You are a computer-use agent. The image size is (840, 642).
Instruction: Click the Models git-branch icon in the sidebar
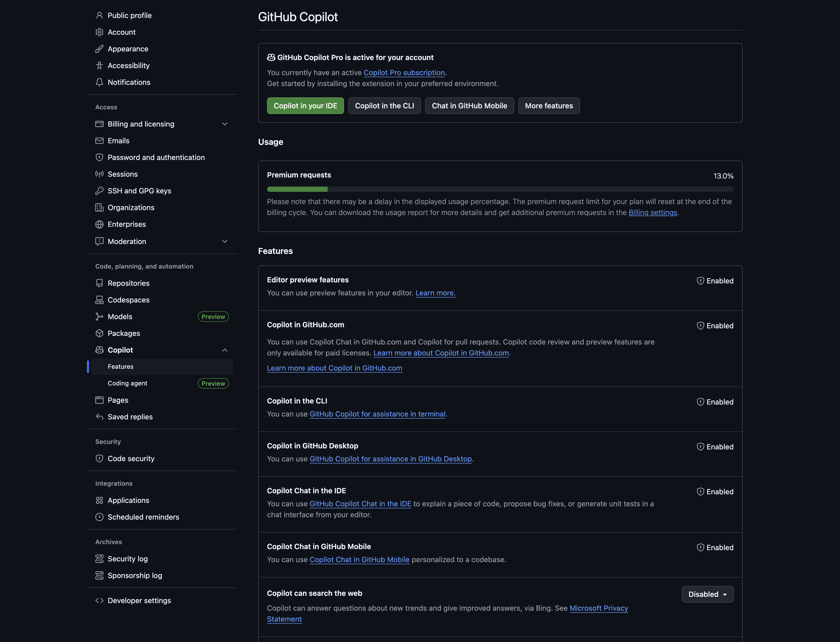(99, 316)
